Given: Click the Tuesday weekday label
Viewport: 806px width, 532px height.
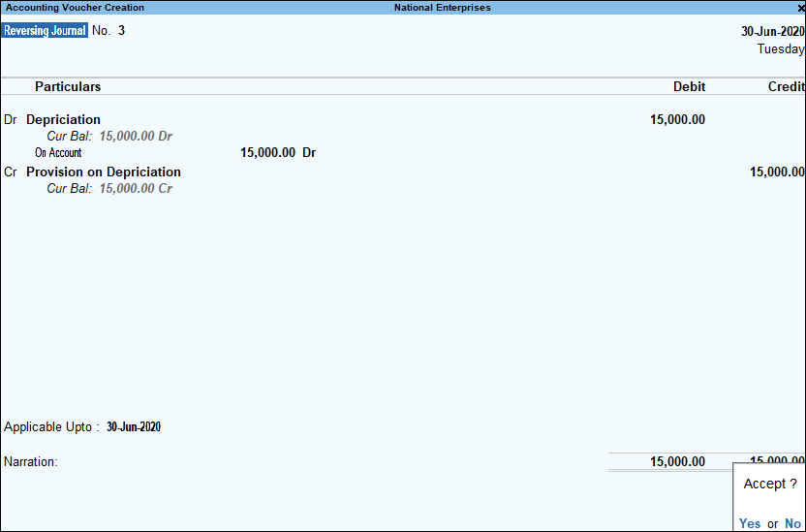Looking at the screenshot, I should (780, 49).
